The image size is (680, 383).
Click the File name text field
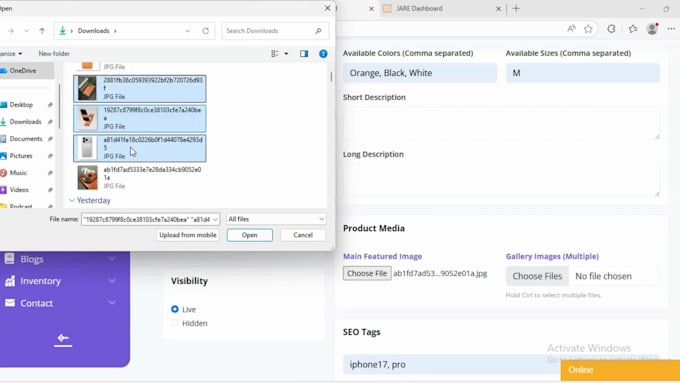coord(150,219)
